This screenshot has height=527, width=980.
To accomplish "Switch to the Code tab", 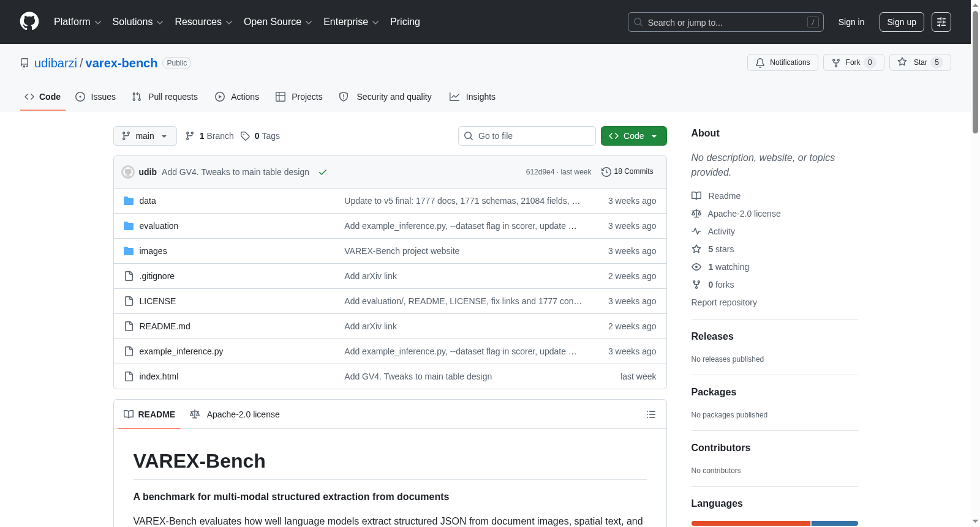I will pyautogui.click(x=43, y=97).
